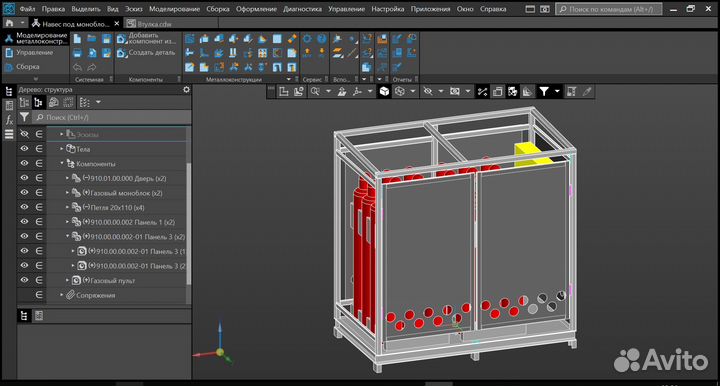Open the Диагностика menu
The width and height of the screenshot is (720, 386).
point(302,9)
